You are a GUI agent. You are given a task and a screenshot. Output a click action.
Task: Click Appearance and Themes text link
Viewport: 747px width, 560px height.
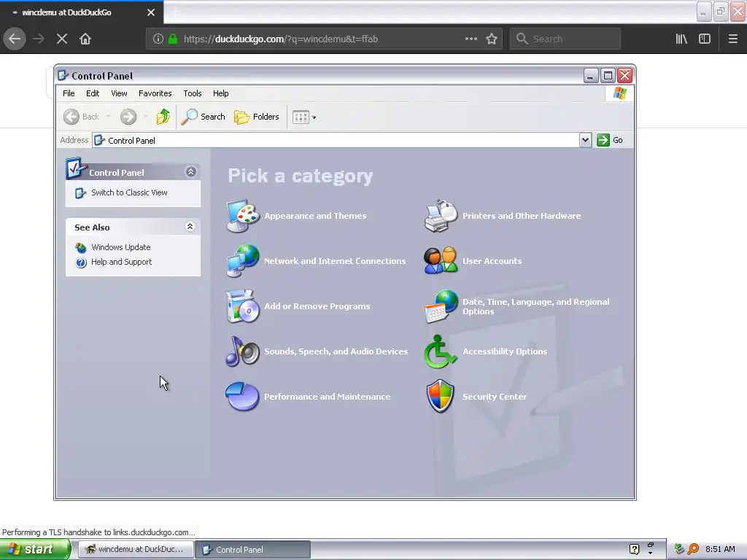[315, 216]
